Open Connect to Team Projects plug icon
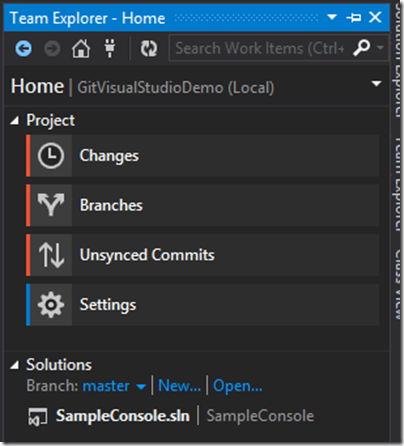The height and width of the screenshot is (446, 404). tap(110, 48)
